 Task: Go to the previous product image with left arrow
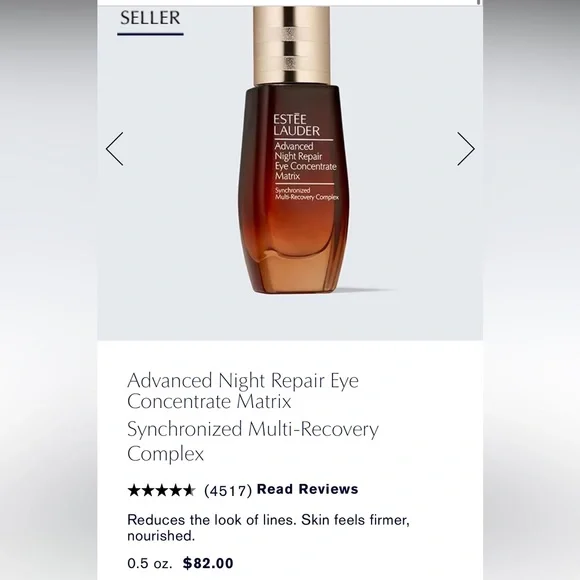114,149
